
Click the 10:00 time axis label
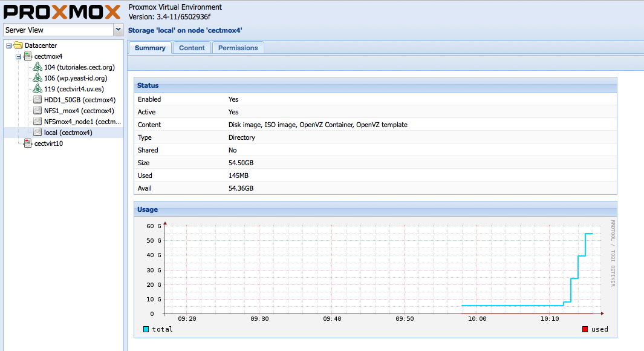(x=477, y=318)
